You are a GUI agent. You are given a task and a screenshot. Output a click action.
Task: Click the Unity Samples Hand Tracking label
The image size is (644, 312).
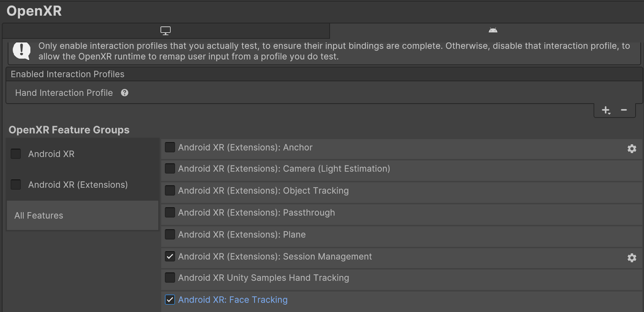[x=264, y=278]
